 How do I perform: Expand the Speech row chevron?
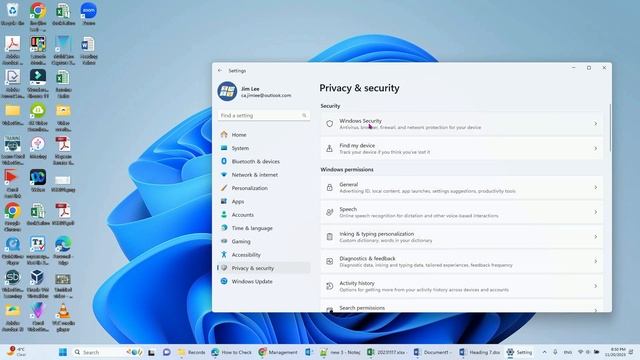click(x=596, y=212)
